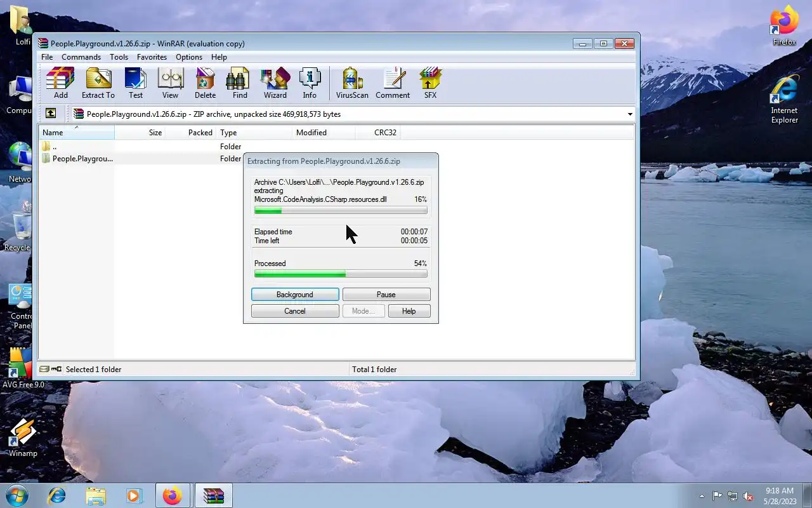The height and width of the screenshot is (508, 812).
Task: Sort by Name column header
Action: [77, 133]
